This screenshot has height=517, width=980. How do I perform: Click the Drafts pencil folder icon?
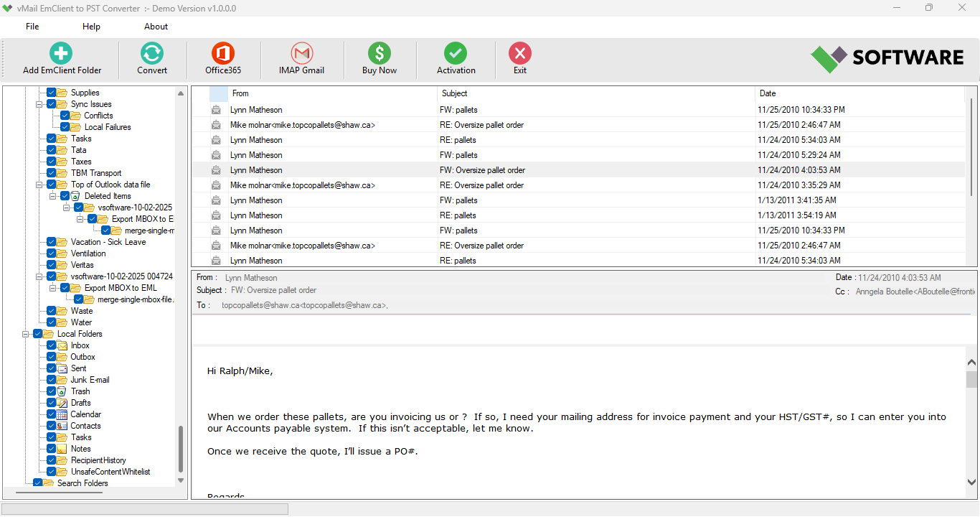[62, 403]
